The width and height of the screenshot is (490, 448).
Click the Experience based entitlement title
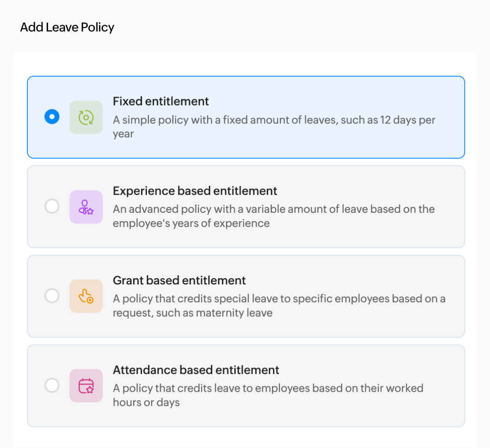click(x=195, y=191)
